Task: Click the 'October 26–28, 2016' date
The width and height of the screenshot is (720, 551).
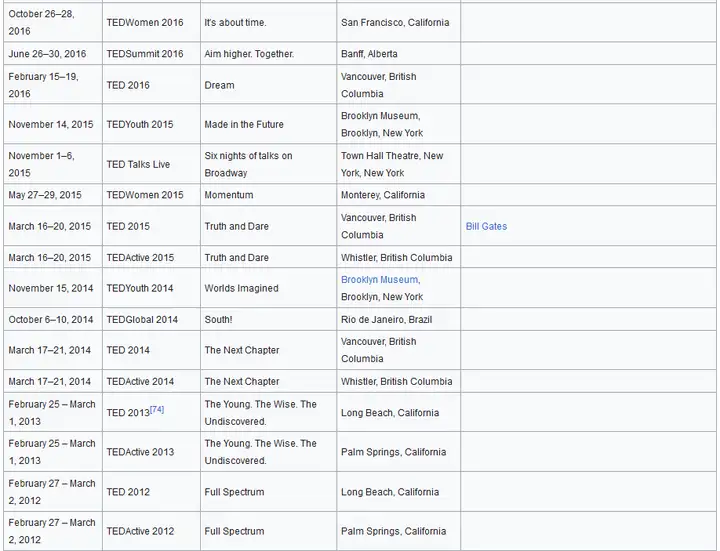Action: tap(41, 22)
